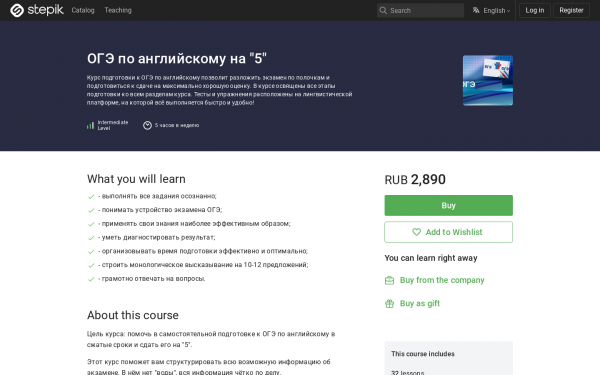Click the gift box icon

[x=389, y=303]
